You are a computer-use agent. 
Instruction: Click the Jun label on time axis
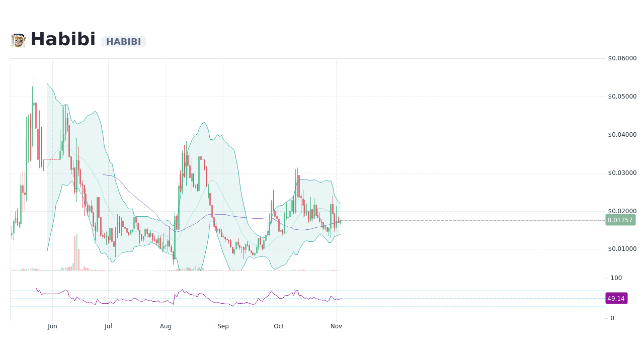(52, 326)
